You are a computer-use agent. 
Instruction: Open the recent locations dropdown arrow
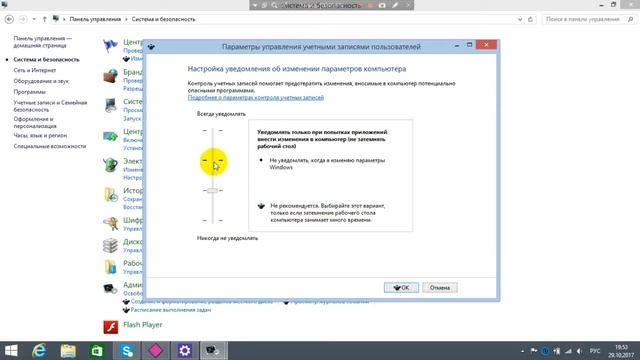pos(34,19)
